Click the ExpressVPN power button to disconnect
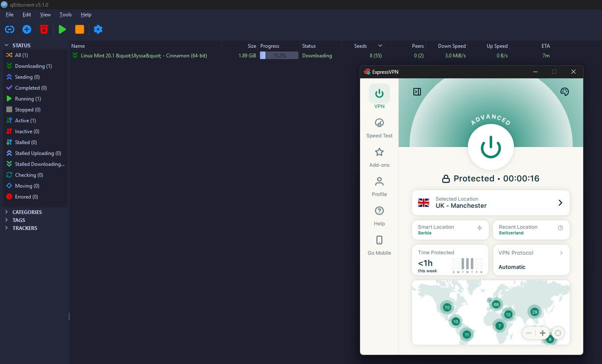The image size is (602, 364). (x=490, y=147)
